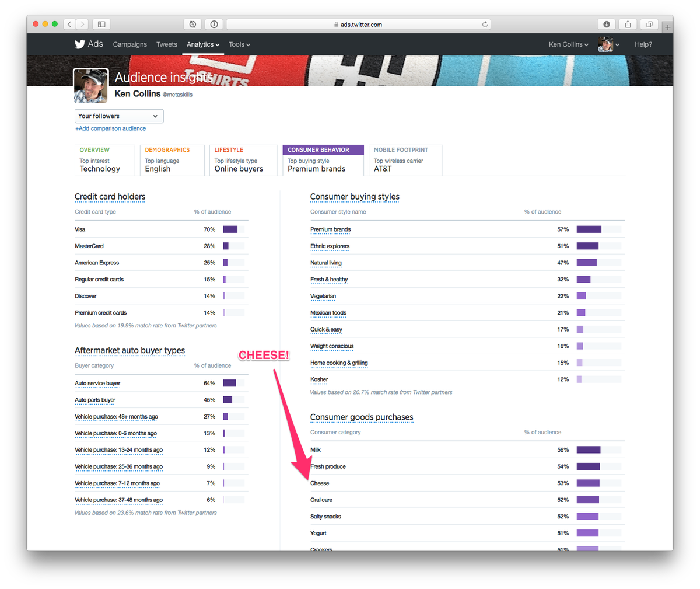Open Safari downloads button
Image resolution: width=700 pixels, height=589 pixels.
tap(607, 24)
